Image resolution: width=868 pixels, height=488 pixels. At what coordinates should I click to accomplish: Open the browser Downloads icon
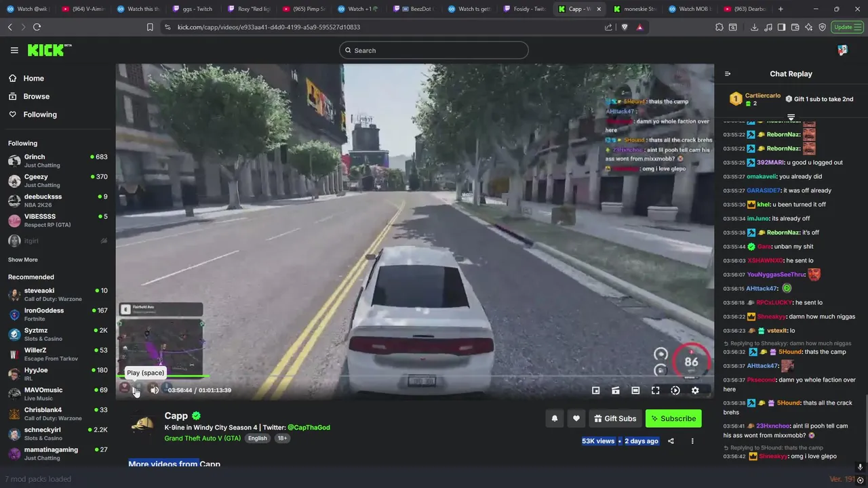coord(754,27)
